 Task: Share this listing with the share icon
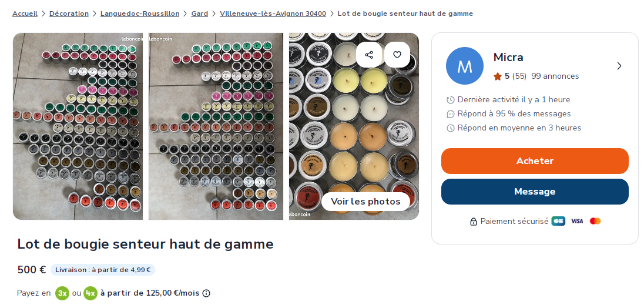(x=369, y=55)
